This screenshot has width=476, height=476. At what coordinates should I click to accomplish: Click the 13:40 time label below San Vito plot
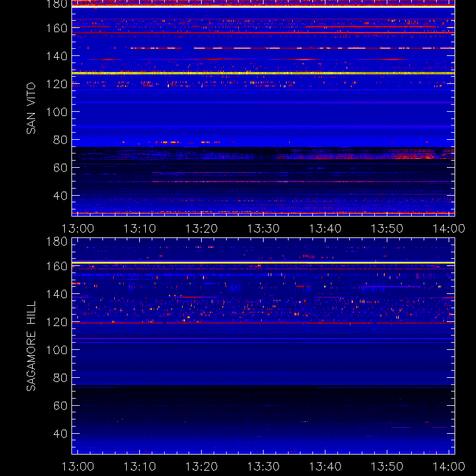tap(325, 228)
